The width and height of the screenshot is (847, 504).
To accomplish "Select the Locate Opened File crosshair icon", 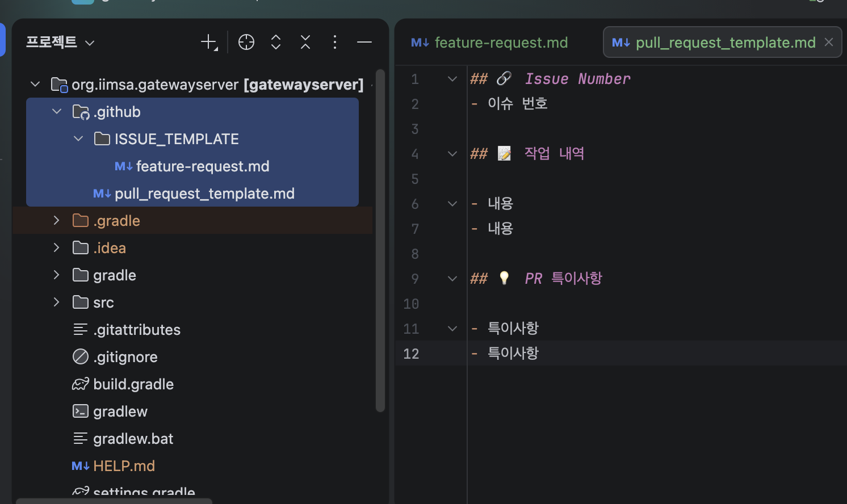I will [x=246, y=43].
